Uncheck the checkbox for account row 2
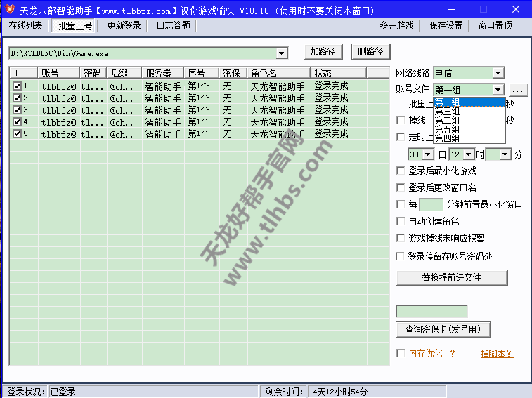532x398 pixels. 17,98
